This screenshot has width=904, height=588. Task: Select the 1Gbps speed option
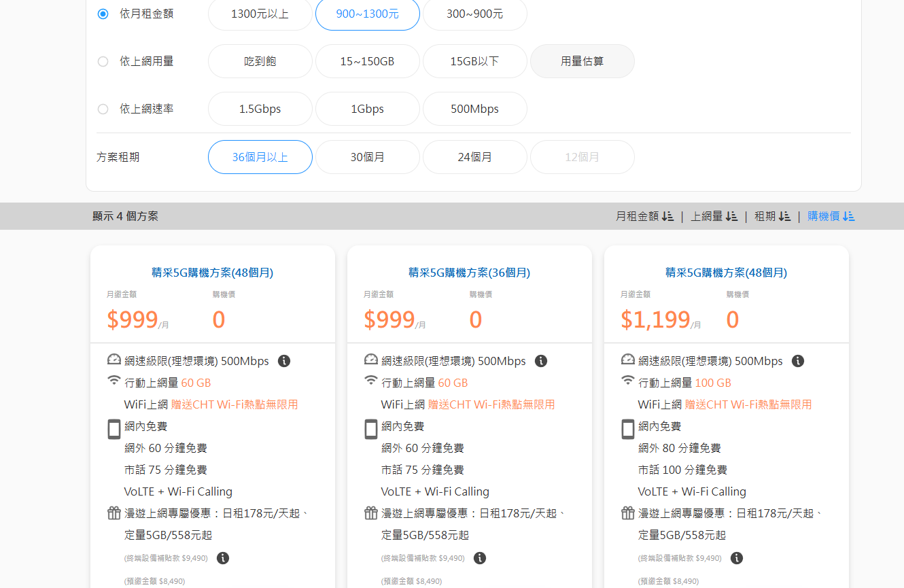tap(368, 109)
